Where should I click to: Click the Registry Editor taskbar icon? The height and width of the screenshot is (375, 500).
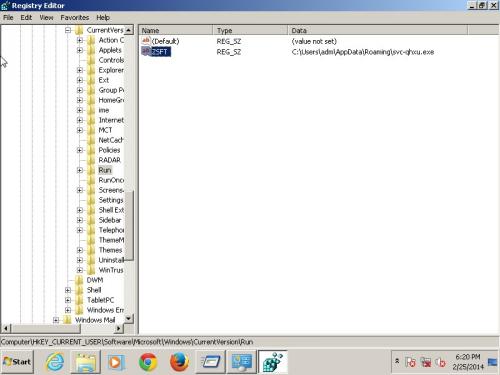(273, 362)
